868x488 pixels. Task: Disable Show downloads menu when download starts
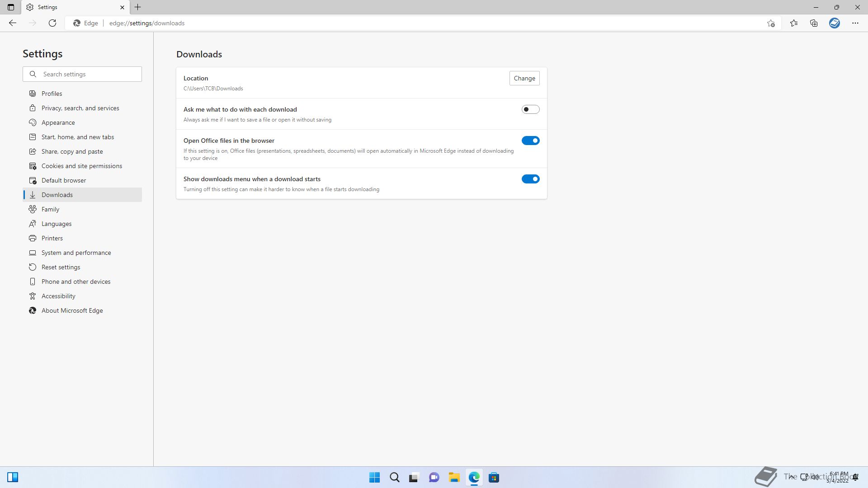tap(530, 179)
